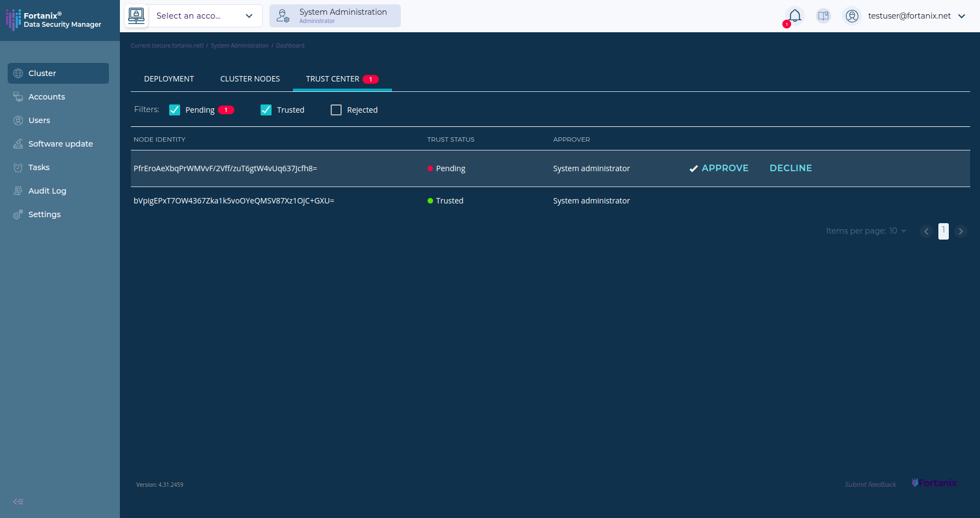Collapse the sidebar using the arrow icon
The width and height of the screenshot is (980, 518).
[x=18, y=502]
